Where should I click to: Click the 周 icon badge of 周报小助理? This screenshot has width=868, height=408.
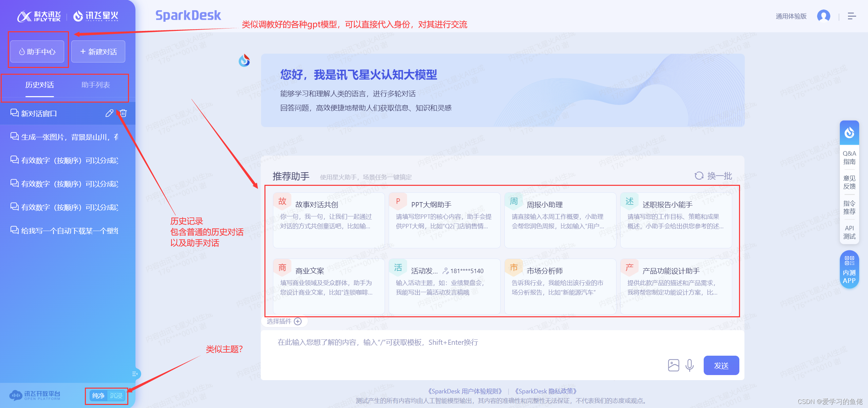[514, 201]
